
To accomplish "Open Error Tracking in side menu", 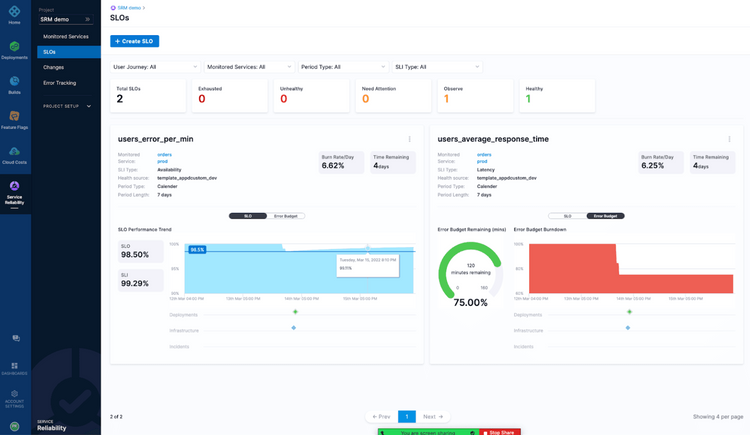I will click(x=59, y=83).
